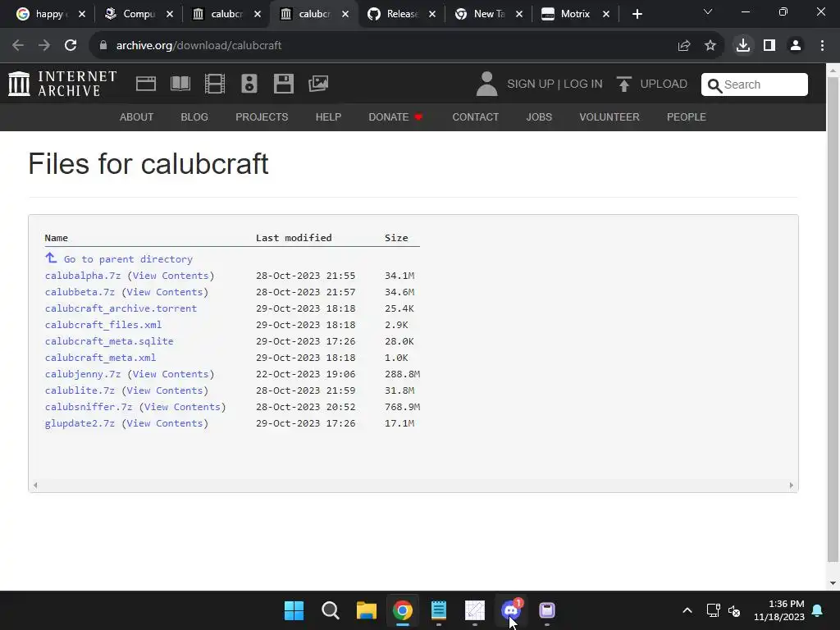This screenshot has width=840, height=630.
Task: Open the Images icon in navbar
Action: (318, 84)
